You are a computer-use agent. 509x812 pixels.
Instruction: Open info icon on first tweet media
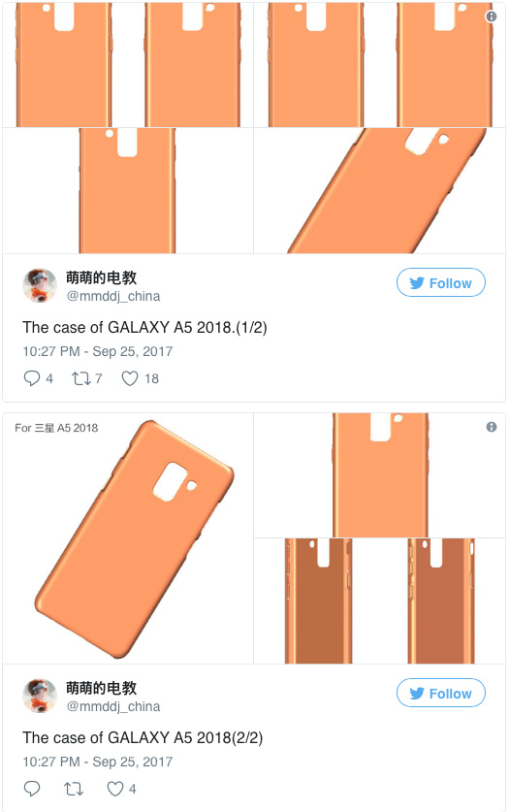(x=491, y=16)
